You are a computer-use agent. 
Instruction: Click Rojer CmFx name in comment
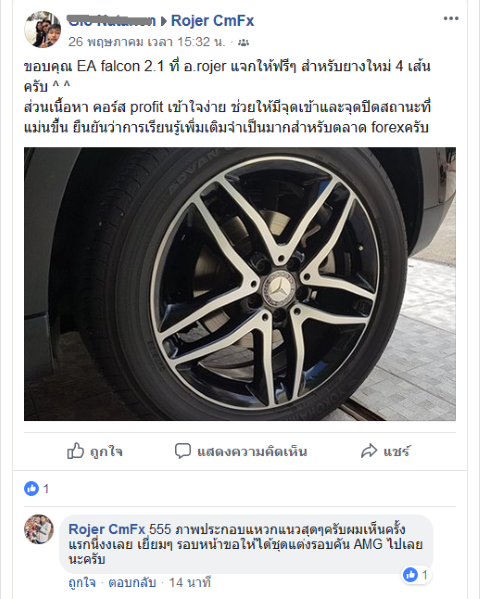point(107,529)
